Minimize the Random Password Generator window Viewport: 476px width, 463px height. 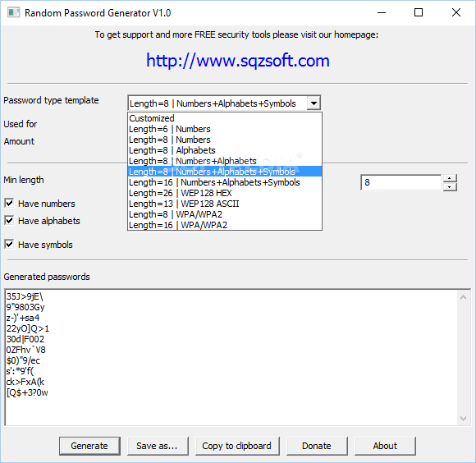(x=382, y=13)
